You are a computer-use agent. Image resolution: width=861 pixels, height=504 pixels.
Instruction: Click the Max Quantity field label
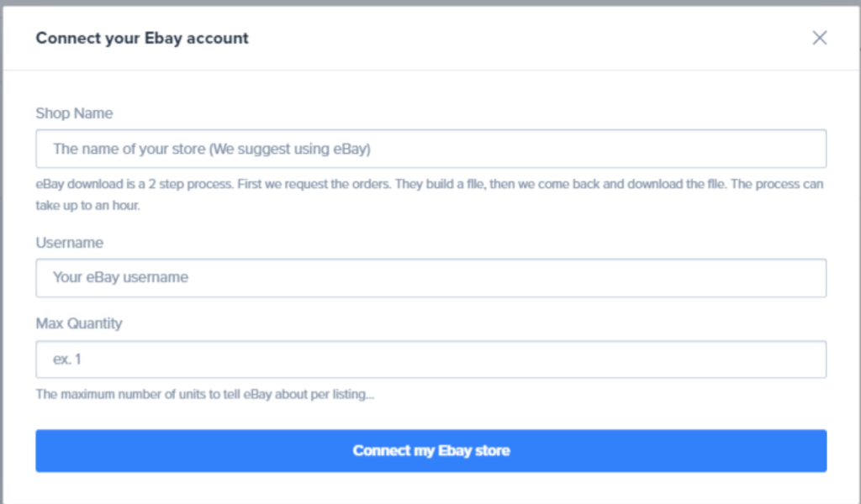[x=79, y=323]
